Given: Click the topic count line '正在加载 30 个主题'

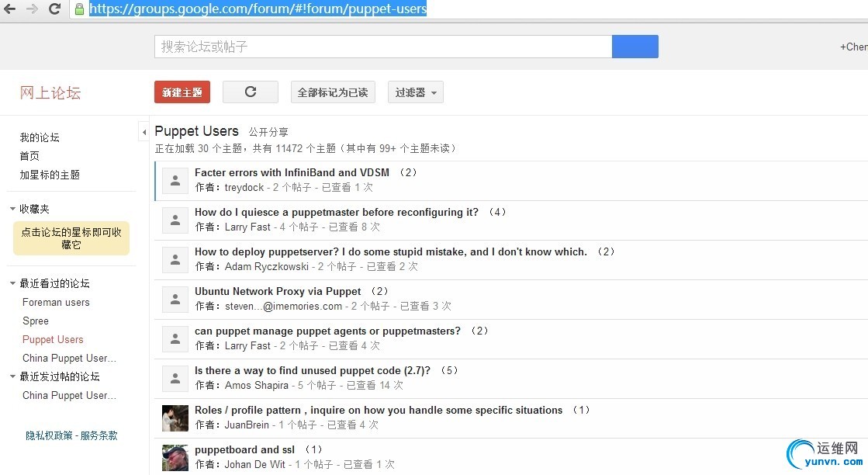Looking at the screenshot, I should tap(306, 148).
